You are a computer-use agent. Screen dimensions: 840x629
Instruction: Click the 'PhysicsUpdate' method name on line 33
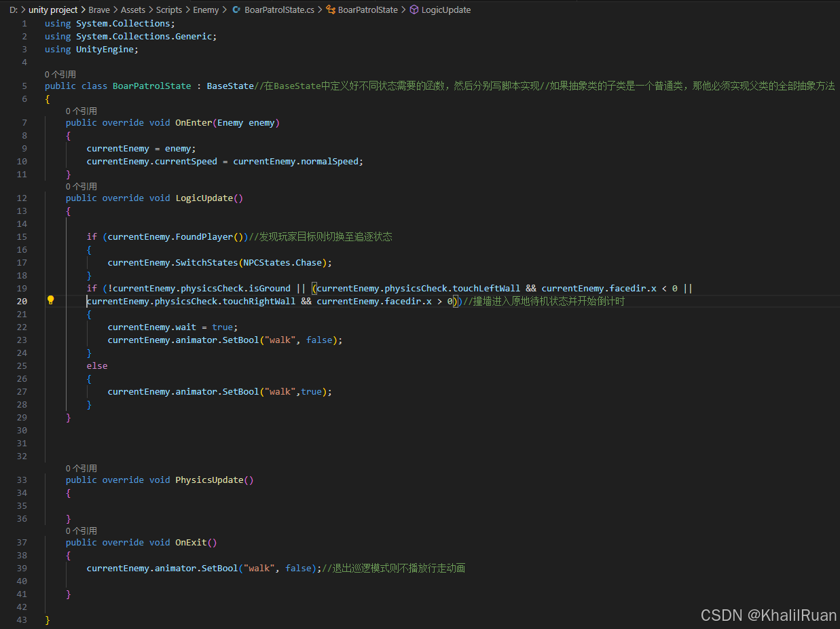point(209,480)
